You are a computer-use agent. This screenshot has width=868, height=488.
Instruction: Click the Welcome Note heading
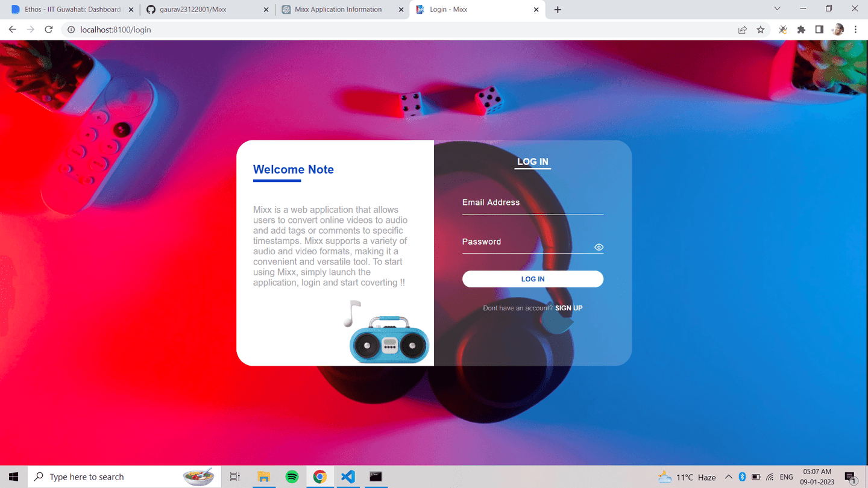tap(294, 169)
